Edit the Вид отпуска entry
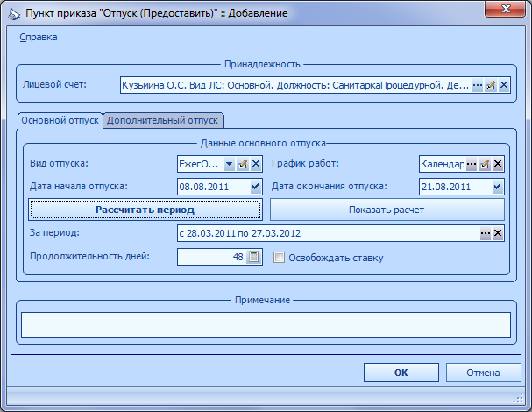The image size is (532, 412). [242, 164]
